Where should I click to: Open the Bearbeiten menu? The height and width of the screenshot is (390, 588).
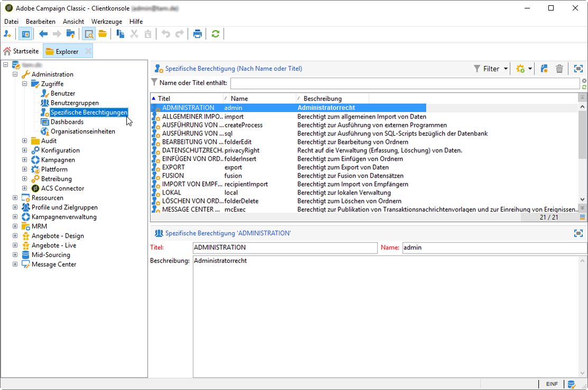tap(41, 21)
